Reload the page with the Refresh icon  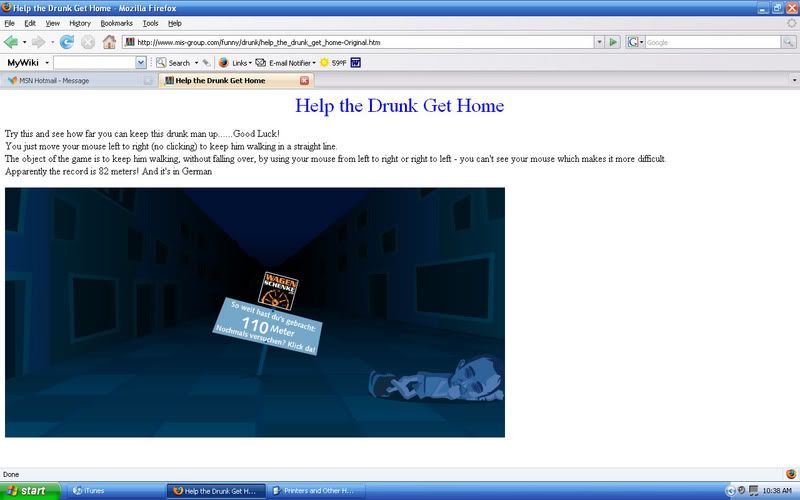click(67, 42)
